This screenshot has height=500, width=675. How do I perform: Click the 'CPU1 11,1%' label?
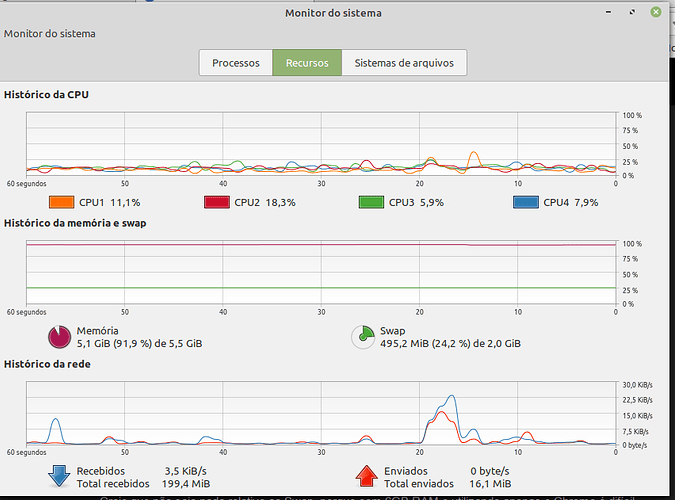[x=110, y=202]
